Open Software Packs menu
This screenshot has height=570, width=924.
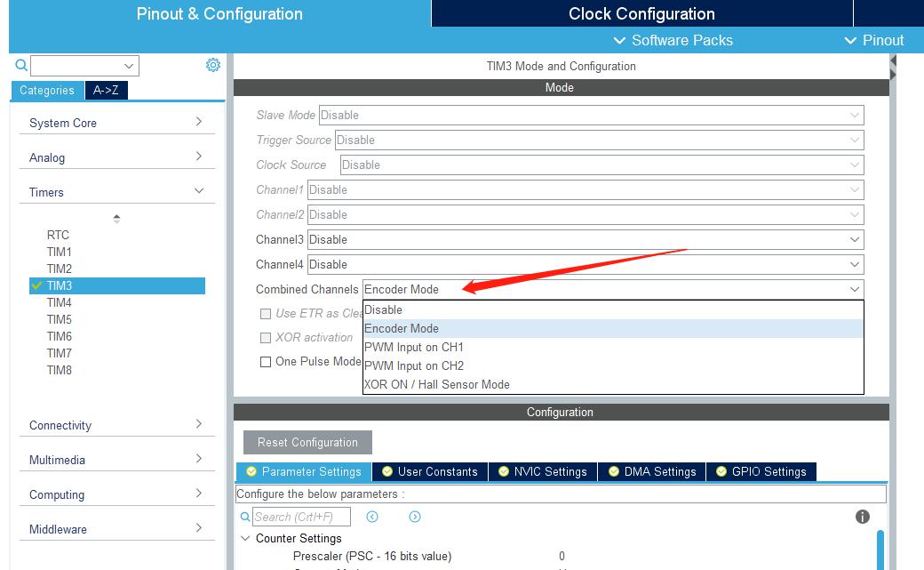(x=673, y=40)
